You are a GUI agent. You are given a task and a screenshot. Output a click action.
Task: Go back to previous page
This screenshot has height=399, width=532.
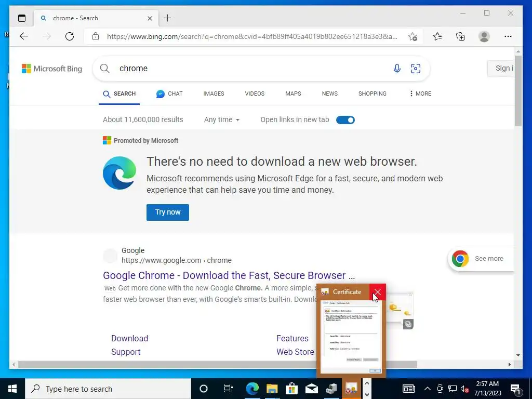click(24, 36)
